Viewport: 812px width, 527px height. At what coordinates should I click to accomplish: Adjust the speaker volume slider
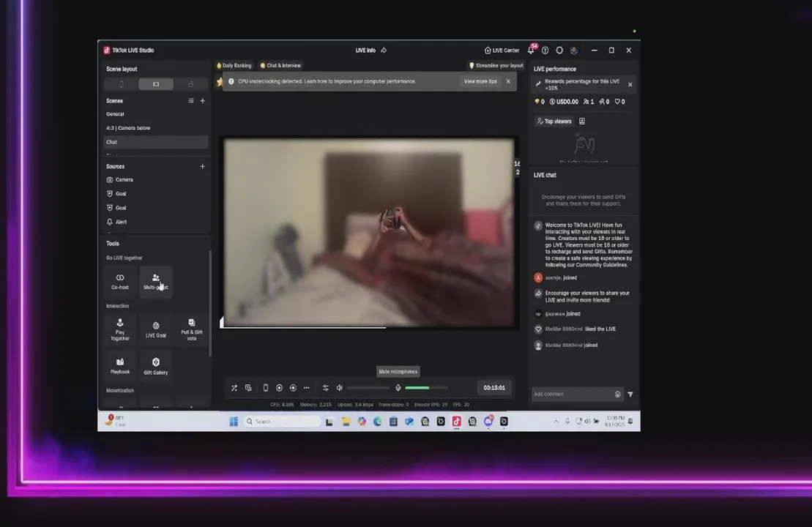[368, 388]
